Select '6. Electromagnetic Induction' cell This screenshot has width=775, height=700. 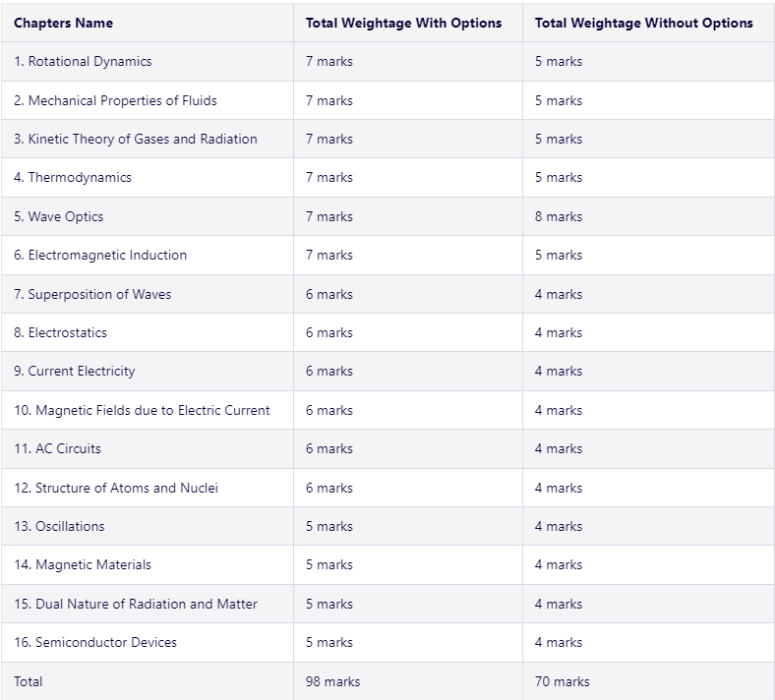click(100, 255)
